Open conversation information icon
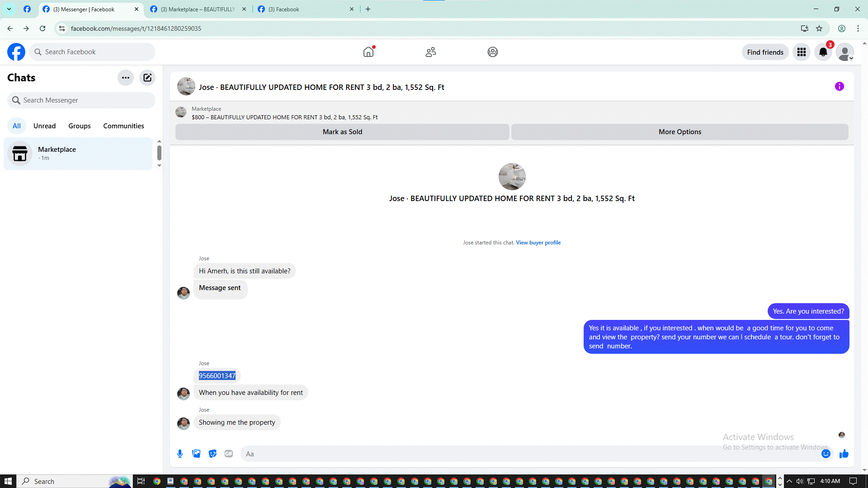868x488 pixels. point(840,86)
